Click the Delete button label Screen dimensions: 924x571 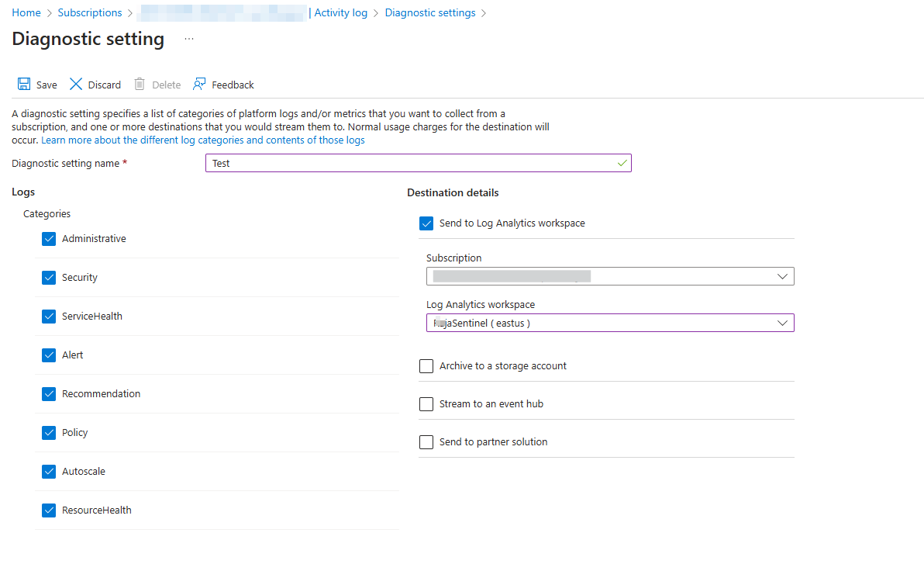(x=166, y=85)
